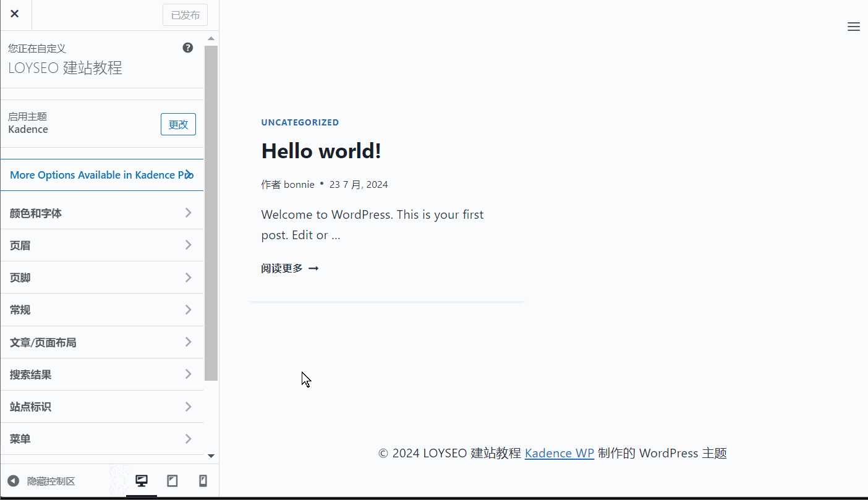Open the help question mark icon
This screenshot has width=868, height=500.
coord(188,48)
